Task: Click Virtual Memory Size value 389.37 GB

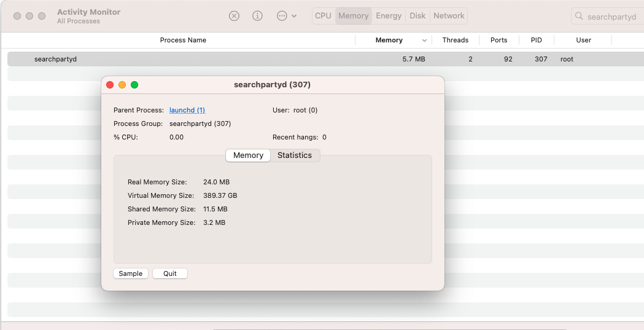Action: pyautogui.click(x=220, y=195)
